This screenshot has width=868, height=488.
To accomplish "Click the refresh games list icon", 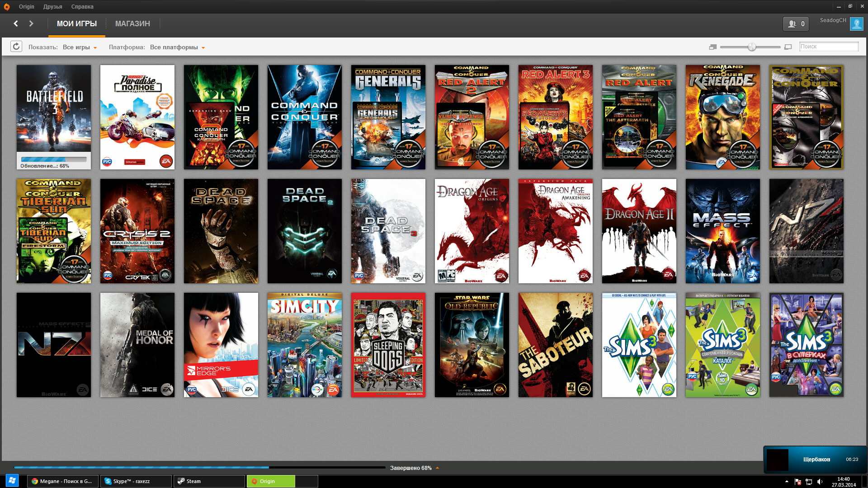I will [16, 47].
